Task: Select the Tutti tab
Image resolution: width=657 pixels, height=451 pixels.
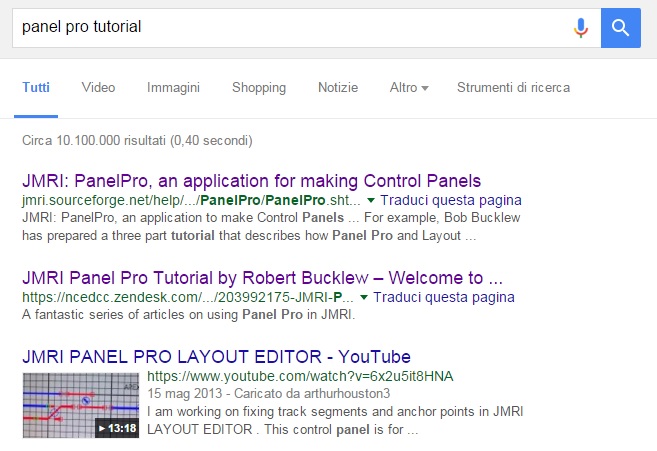Action: pos(36,88)
